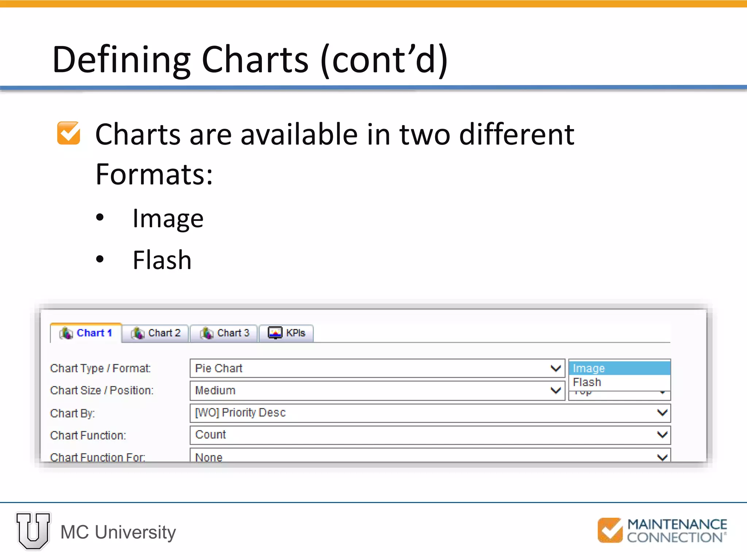This screenshot has height=560, width=747.
Task: Open the KPIs tab
Action: coord(286,333)
